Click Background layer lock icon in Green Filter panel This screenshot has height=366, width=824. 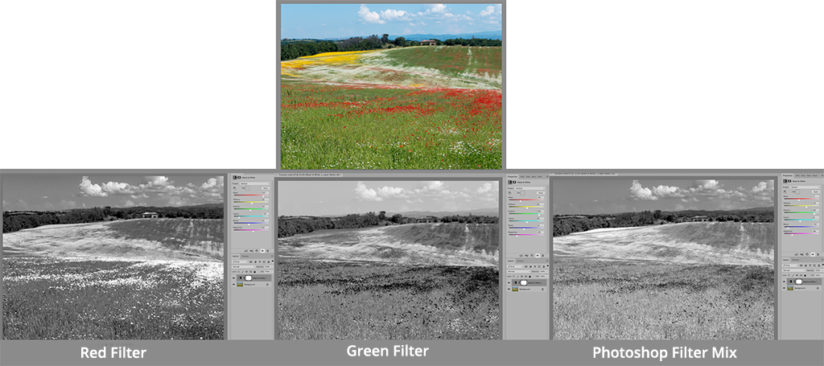click(x=542, y=289)
